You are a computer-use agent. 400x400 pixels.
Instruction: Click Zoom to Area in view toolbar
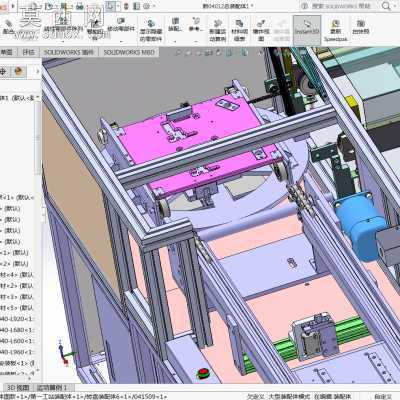[x=188, y=52]
